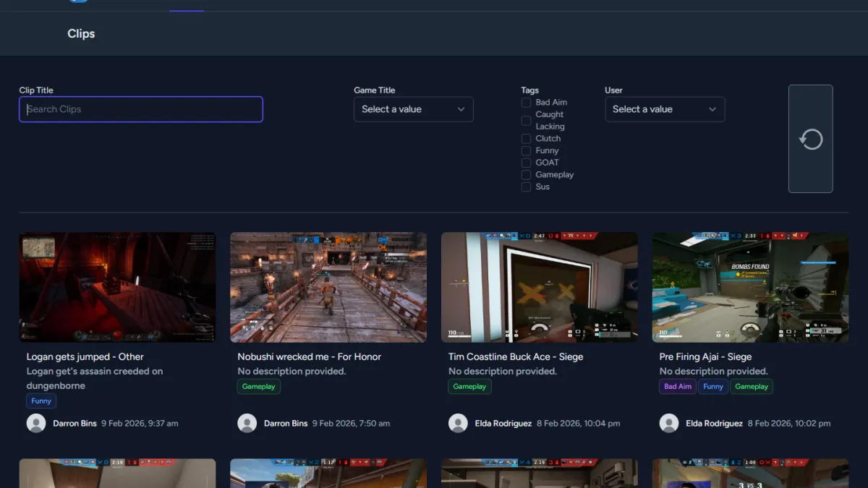Click Gameplay tag on Pre Firing Ajai clip

752,387
